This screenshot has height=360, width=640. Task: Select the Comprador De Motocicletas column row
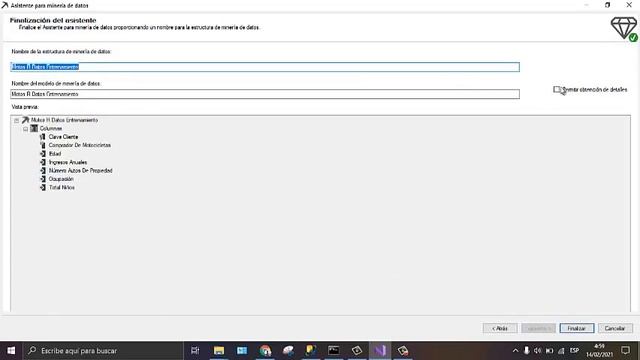[x=80, y=145]
